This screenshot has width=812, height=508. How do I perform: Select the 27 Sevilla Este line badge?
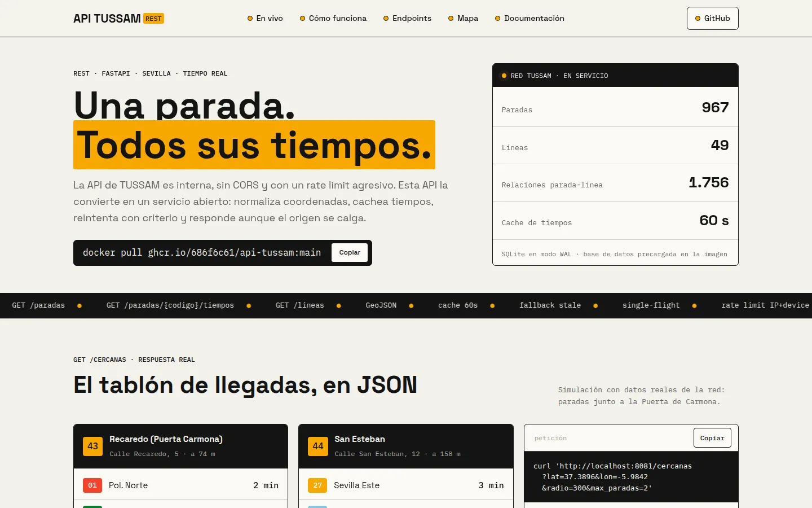(317, 485)
